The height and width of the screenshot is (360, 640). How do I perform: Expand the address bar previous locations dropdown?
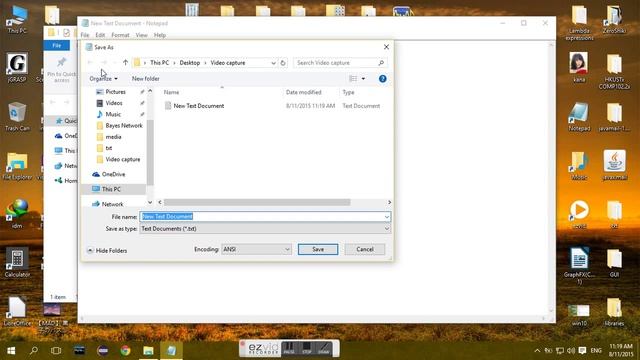[x=273, y=63]
